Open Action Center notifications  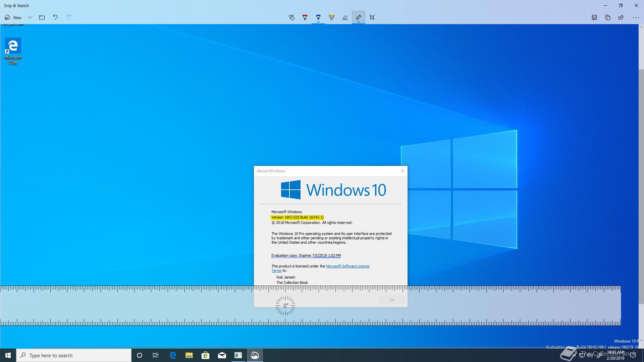tap(634, 355)
